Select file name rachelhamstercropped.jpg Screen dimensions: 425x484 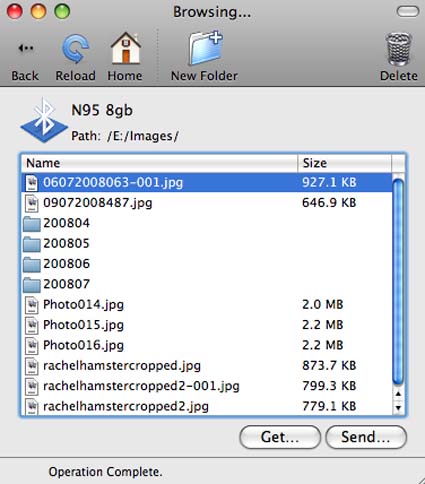[x=122, y=366]
